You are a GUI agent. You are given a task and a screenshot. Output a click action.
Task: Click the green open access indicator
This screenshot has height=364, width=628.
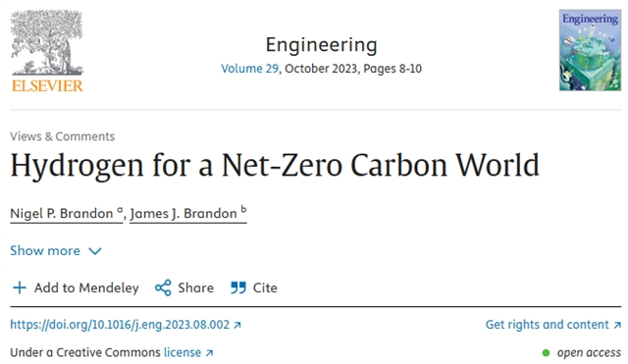coord(546,353)
